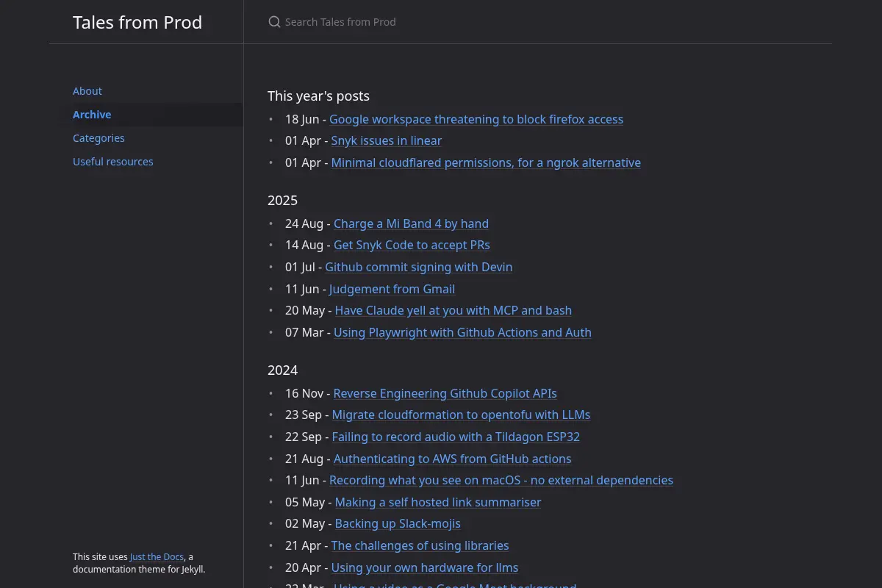Open Google workspace threatening to block firefox post
This screenshot has width=882, height=588.
pos(476,119)
